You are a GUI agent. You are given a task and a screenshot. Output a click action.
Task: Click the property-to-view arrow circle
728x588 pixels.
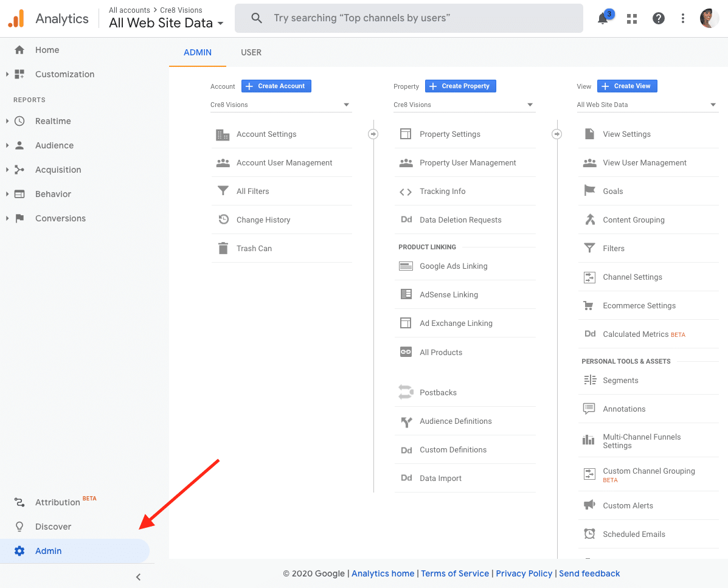tap(556, 134)
